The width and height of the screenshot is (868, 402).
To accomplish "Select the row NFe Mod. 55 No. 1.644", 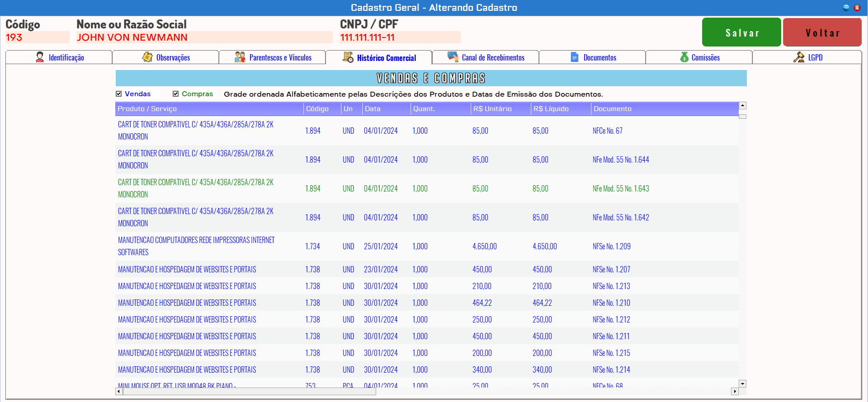I will (x=427, y=159).
